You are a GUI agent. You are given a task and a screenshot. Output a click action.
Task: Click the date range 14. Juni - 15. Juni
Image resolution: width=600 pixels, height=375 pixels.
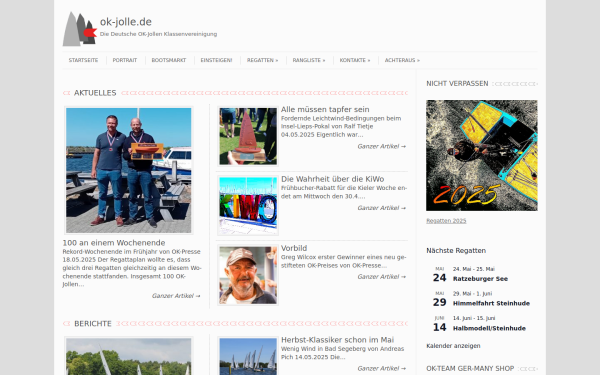pyautogui.click(x=474, y=318)
